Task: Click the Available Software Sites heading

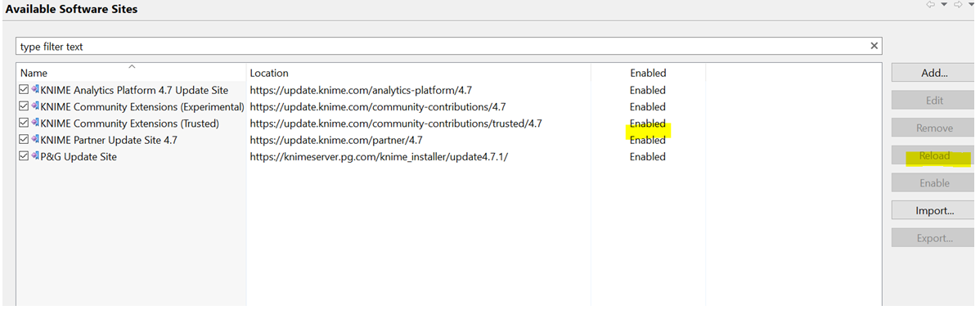Action: coord(72,9)
